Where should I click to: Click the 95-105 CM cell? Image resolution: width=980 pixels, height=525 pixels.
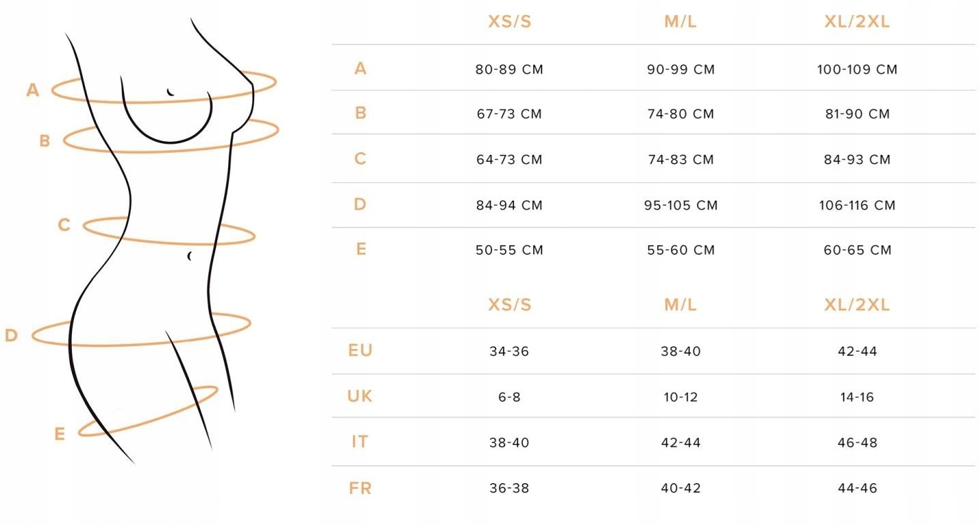681,205
